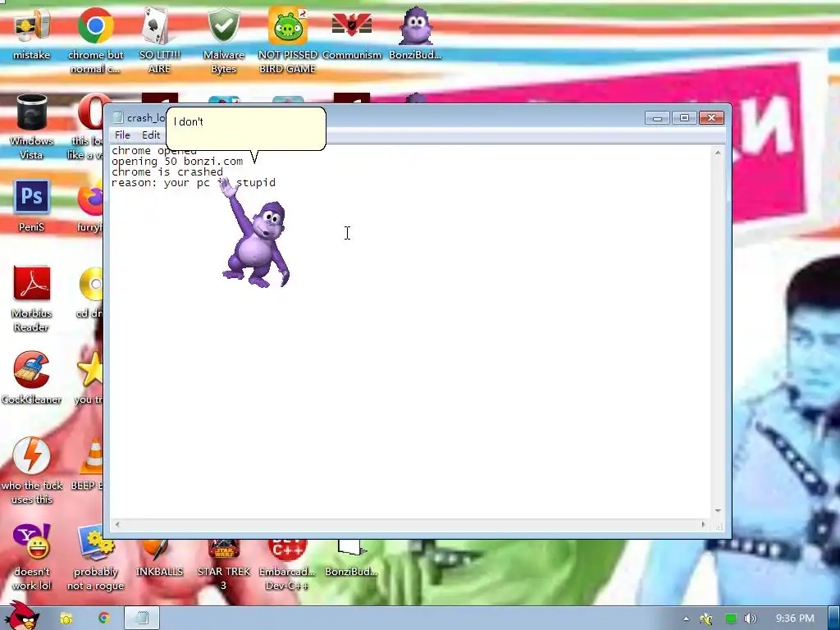
Task: Show hidden tray icons arrow
Action: [687, 619]
